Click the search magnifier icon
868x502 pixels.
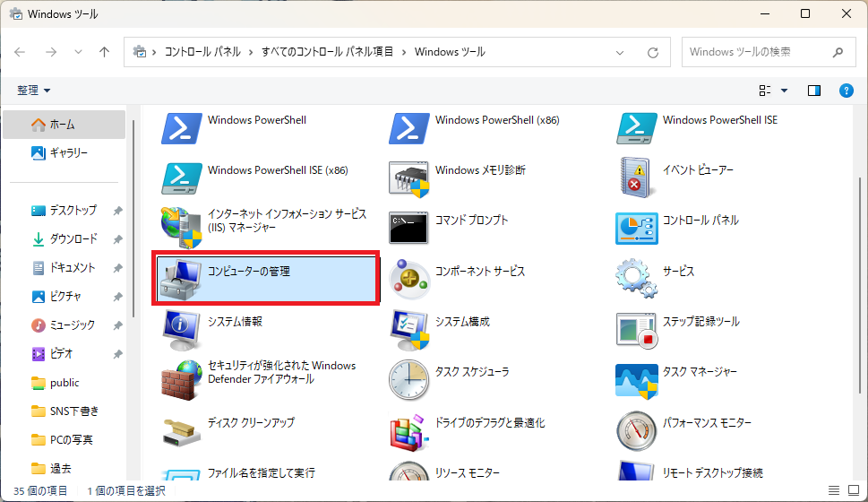click(x=838, y=52)
